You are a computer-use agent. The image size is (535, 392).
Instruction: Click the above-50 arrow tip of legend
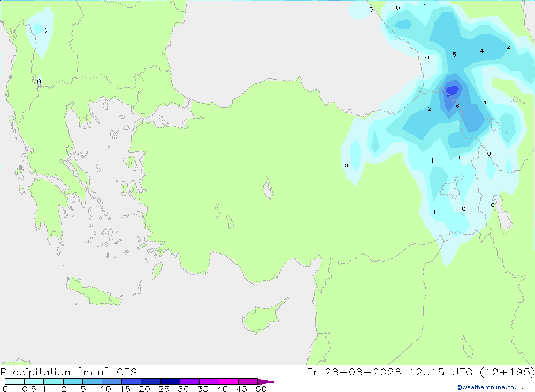click(267, 382)
